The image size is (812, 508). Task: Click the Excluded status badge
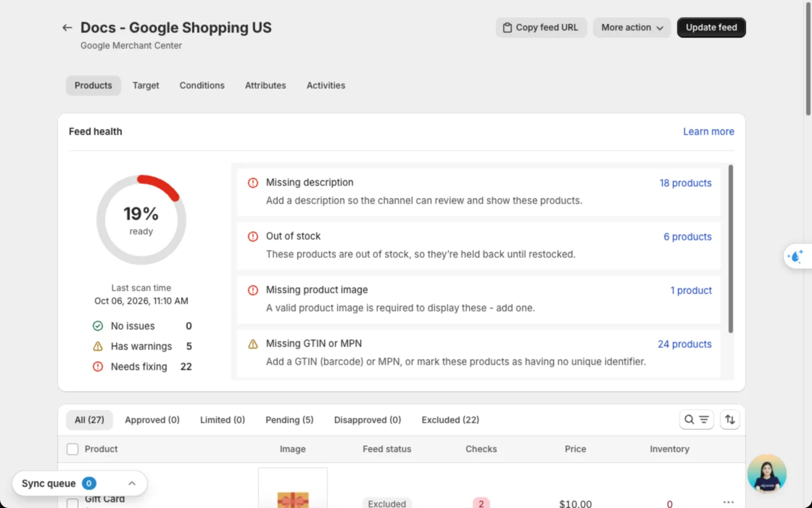387,503
